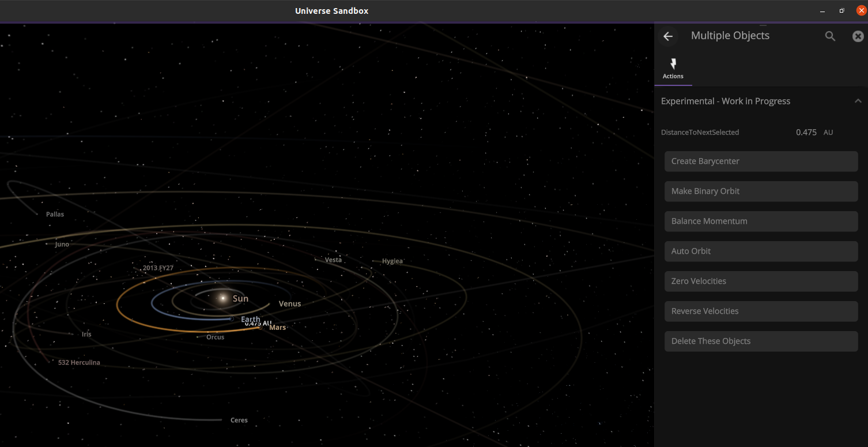Click Reverse Velocities

761,311
